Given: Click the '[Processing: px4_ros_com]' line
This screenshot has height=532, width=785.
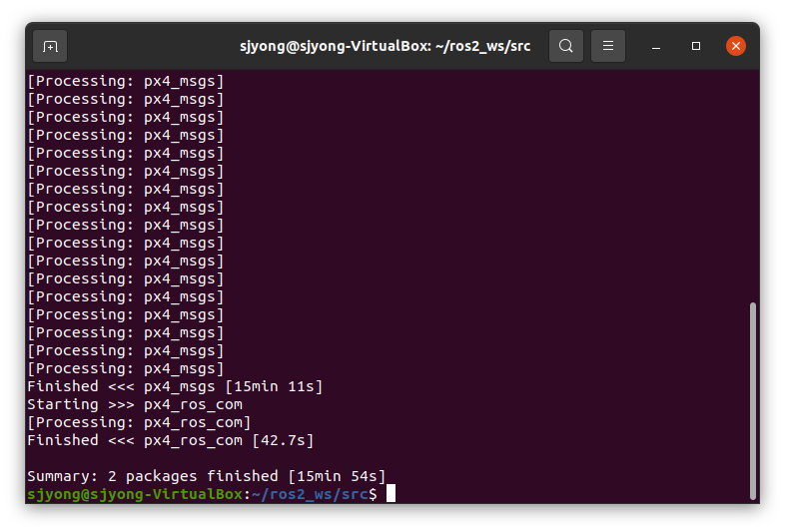Looking at the screenshot, I should [x=139, y=422].
